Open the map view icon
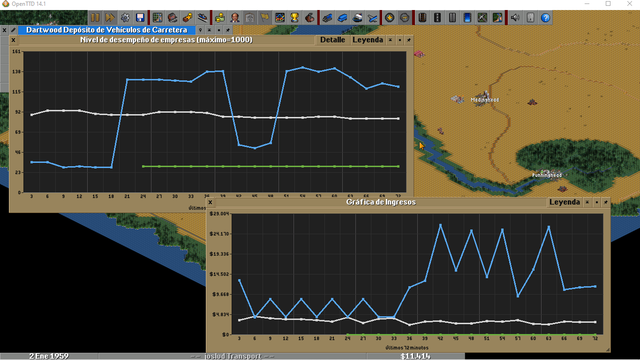Screen dimensions: 640x360 click(158, 18)
